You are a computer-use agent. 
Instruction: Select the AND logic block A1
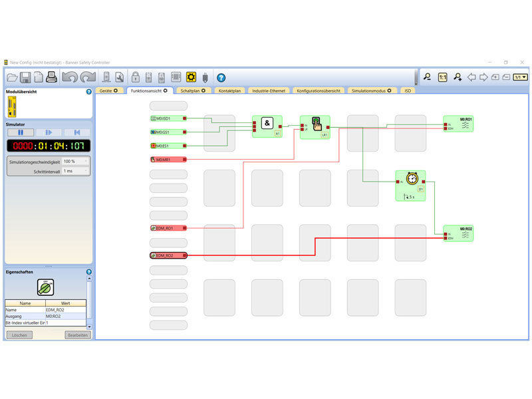[x=267, y=126]
